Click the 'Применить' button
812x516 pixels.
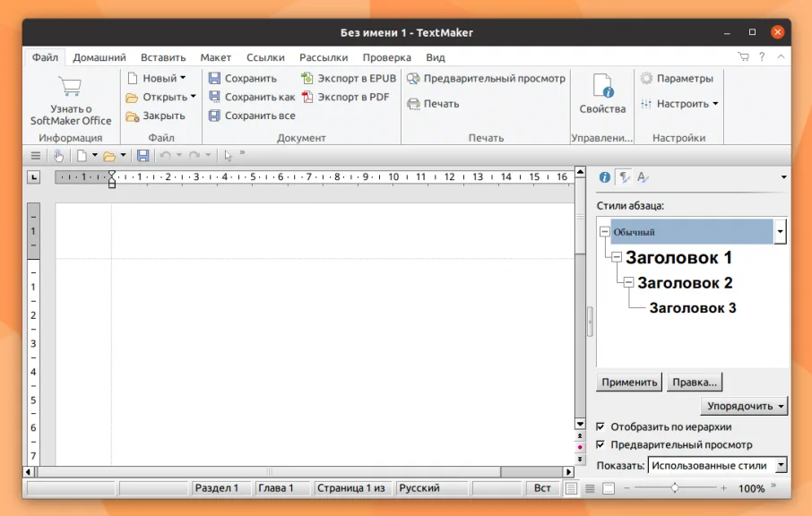pos(629,383)
